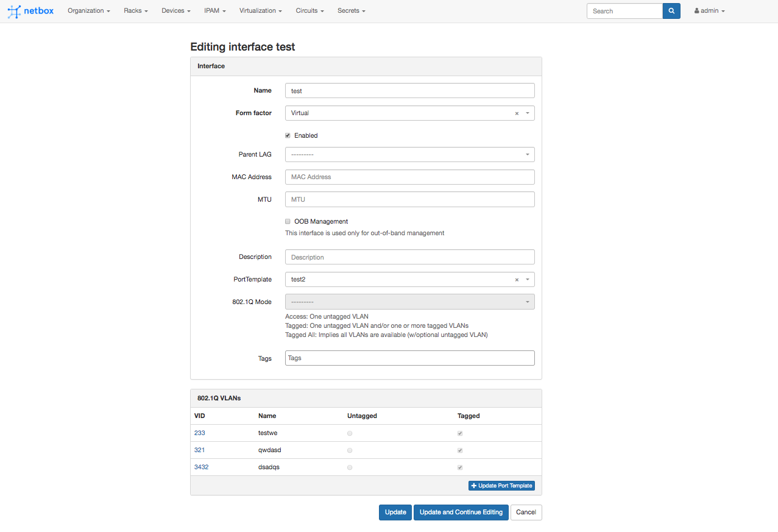
Task: Click the MAC Address input field
Action: [x=409, y=177]
